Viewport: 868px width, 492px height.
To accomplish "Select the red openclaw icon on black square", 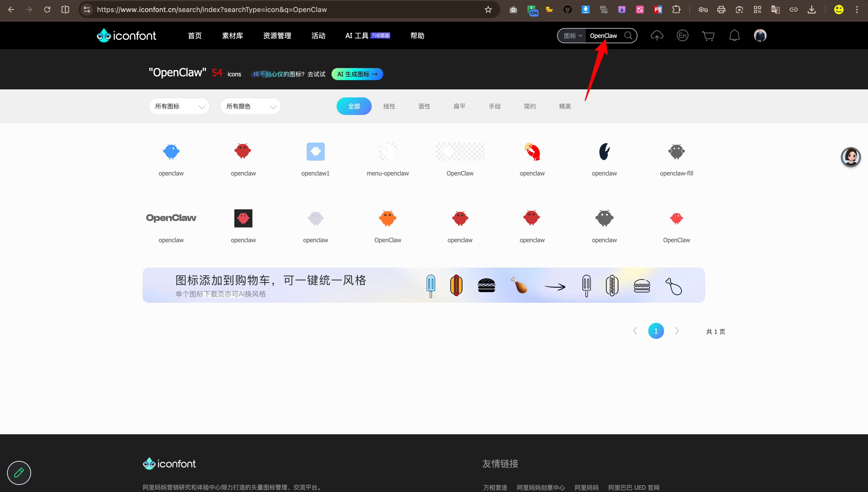I will click(243, 218).
